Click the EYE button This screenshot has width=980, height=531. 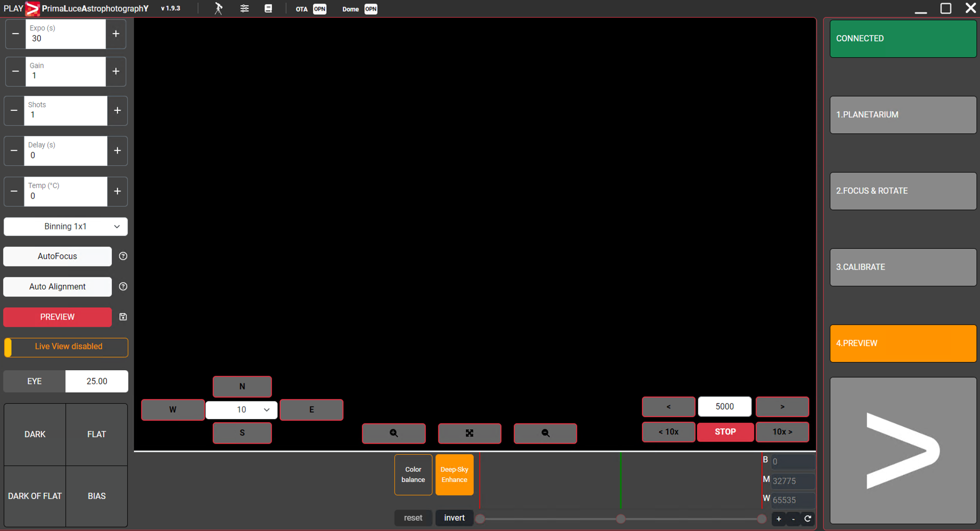35,381
